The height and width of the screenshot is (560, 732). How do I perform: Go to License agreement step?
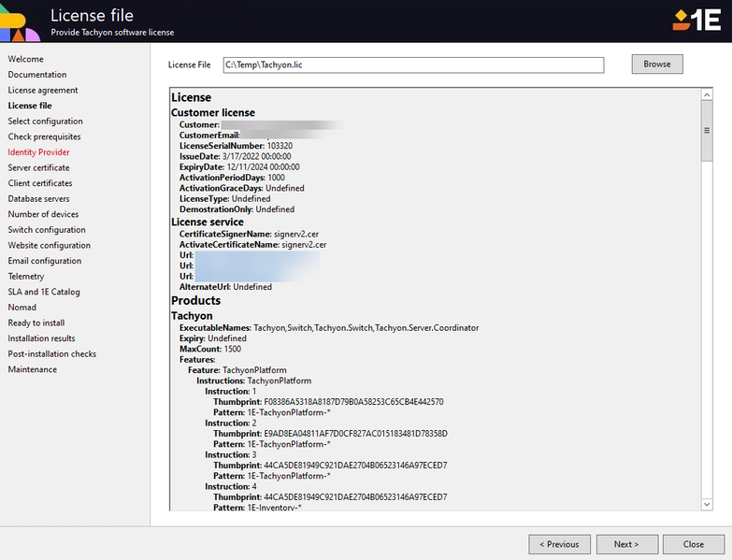point(43,91)
